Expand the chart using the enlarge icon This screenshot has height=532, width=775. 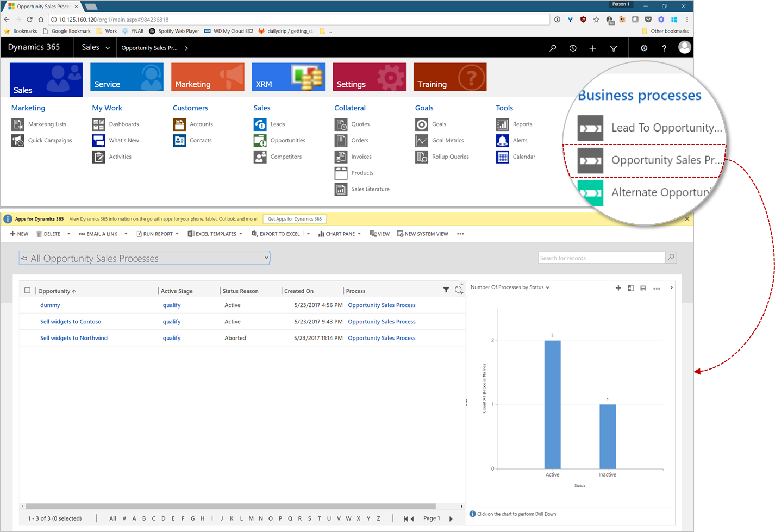point(630,288)
